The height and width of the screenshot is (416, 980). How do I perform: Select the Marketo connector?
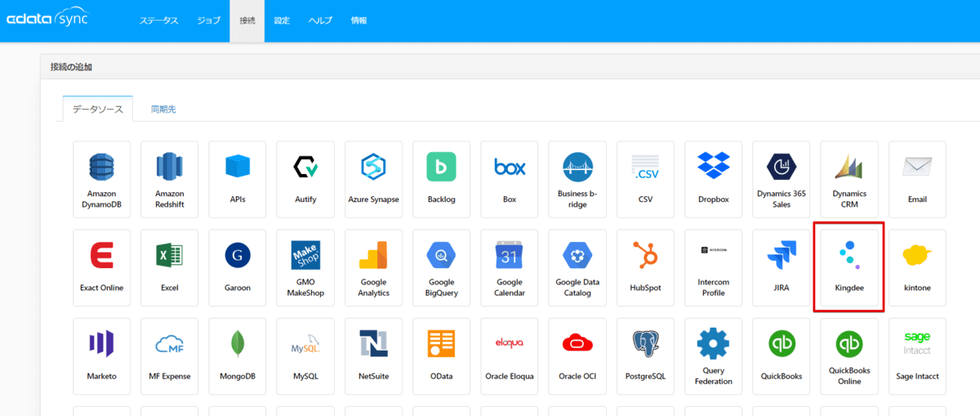pyautogui.click(x=101, y=356)
